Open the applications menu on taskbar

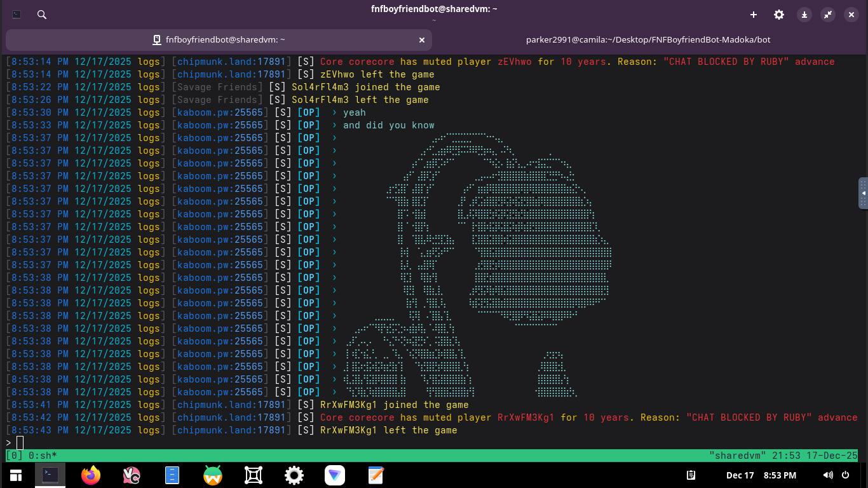(x=15, y=475)
